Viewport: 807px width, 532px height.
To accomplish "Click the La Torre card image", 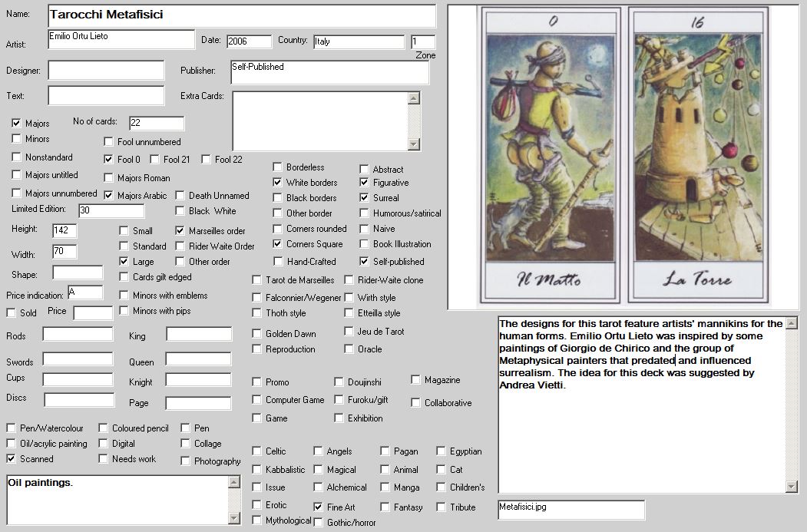I will [697, 157].
